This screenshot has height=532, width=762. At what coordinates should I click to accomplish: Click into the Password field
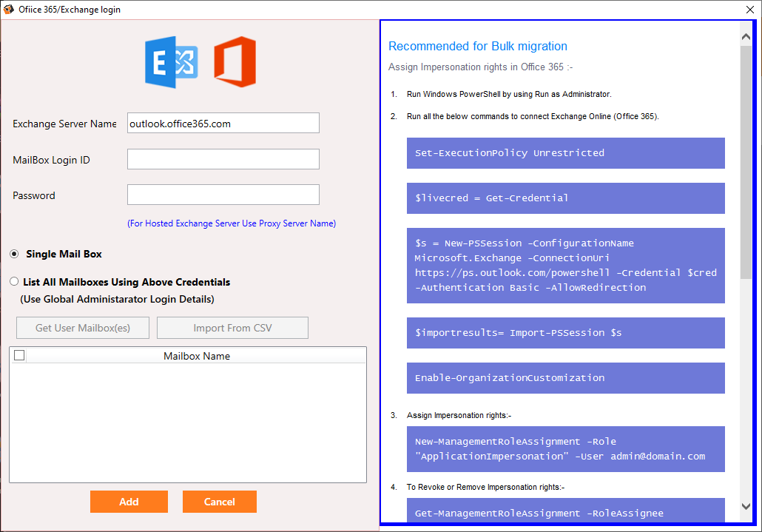(x=223, y=195)
